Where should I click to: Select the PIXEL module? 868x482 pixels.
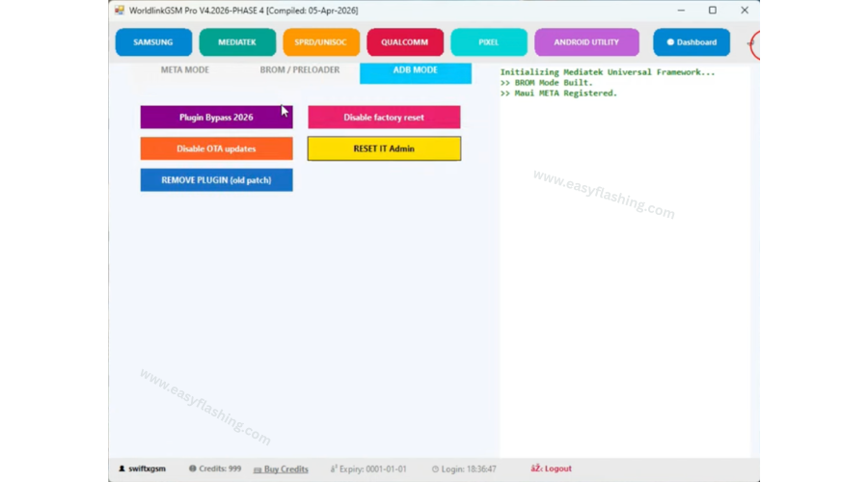pyautogui.click(x=489, y=42)
